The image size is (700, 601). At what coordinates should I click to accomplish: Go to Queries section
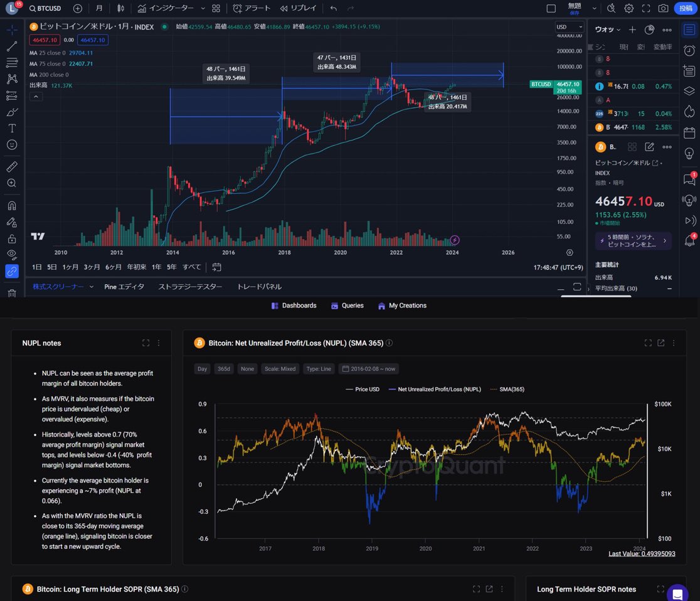347,306
